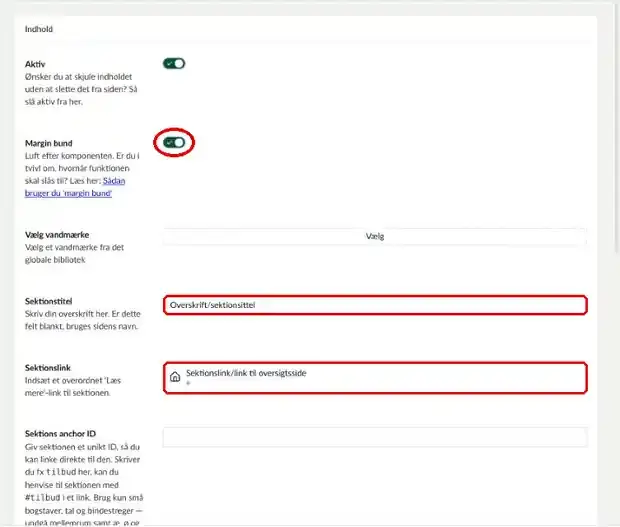Viewport: 620px width, 527px height.
Task: Open the Indhold tab
Action: (x=39, y=29)
